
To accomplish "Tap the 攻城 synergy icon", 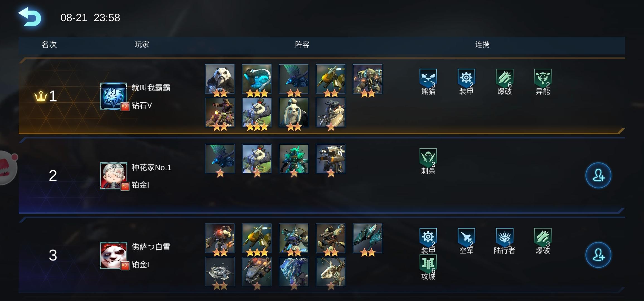I will point(428,268).
